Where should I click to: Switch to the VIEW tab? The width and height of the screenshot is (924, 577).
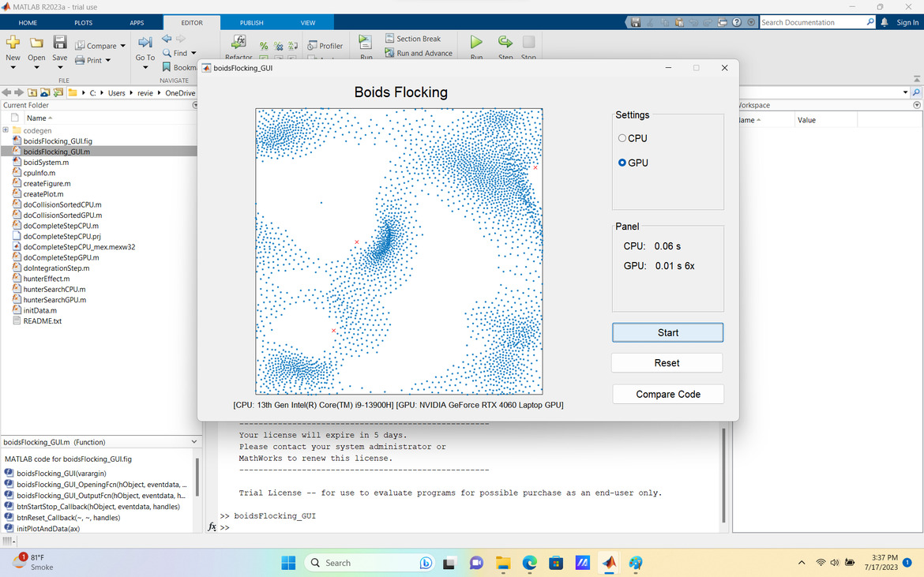tap(308, 22)
